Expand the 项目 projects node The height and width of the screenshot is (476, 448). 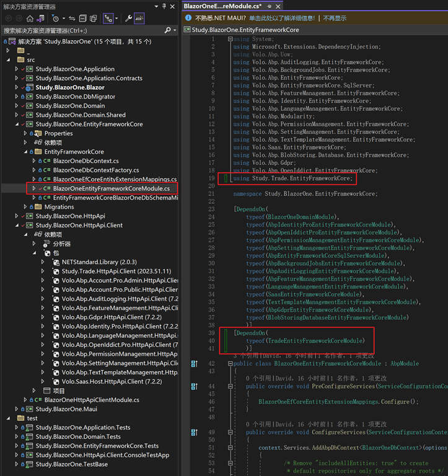click(x=34, y=390)
